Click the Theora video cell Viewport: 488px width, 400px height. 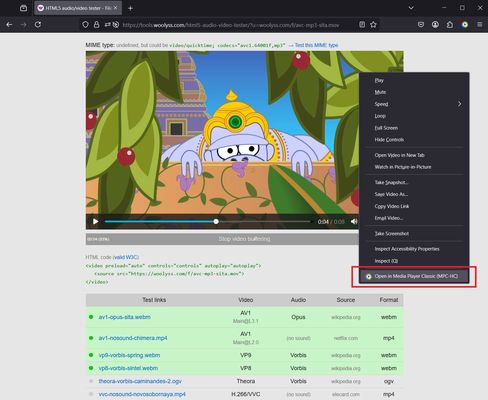tap(246, 381)
